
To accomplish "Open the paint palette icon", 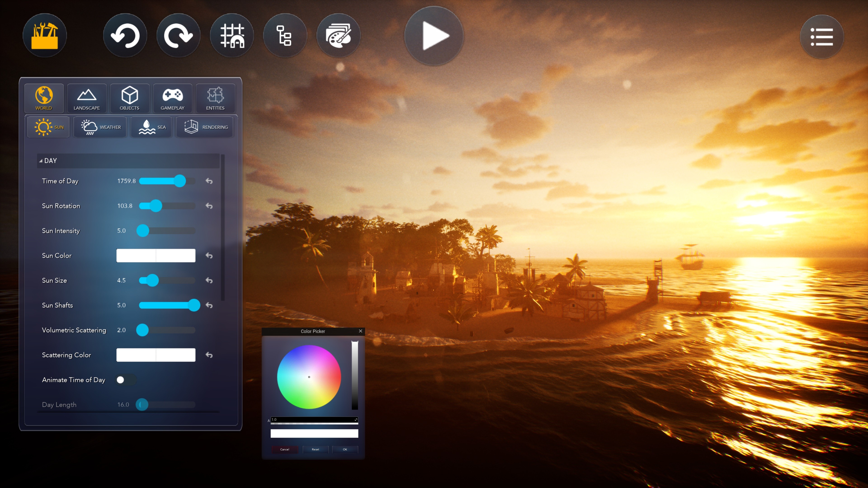I will (338, 36).
